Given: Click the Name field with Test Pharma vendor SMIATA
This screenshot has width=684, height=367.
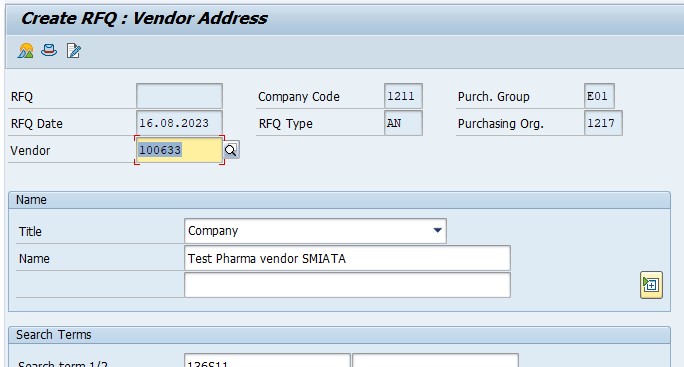Looking at the screenshot, I should click(x=347, y=258).
